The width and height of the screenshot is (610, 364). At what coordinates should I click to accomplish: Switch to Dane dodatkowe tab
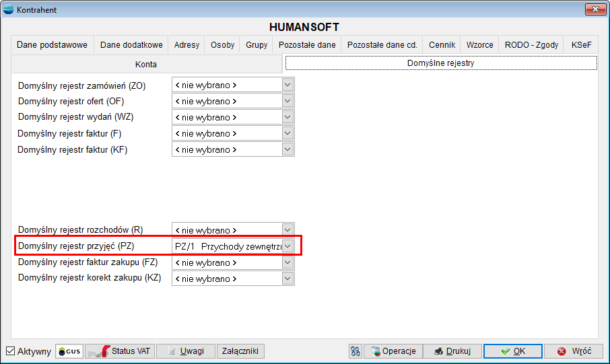[131, 44]
